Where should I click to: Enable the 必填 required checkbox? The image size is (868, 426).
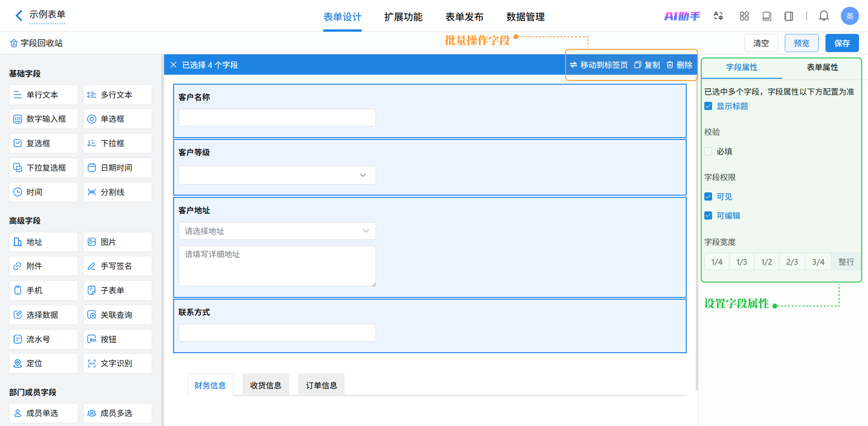point(708,151)
